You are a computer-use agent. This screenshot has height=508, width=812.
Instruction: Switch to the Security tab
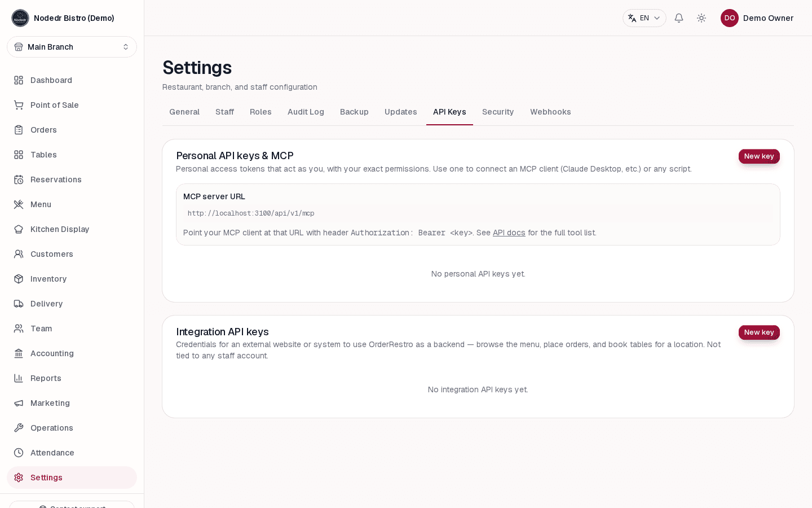(x=498, y=112)
